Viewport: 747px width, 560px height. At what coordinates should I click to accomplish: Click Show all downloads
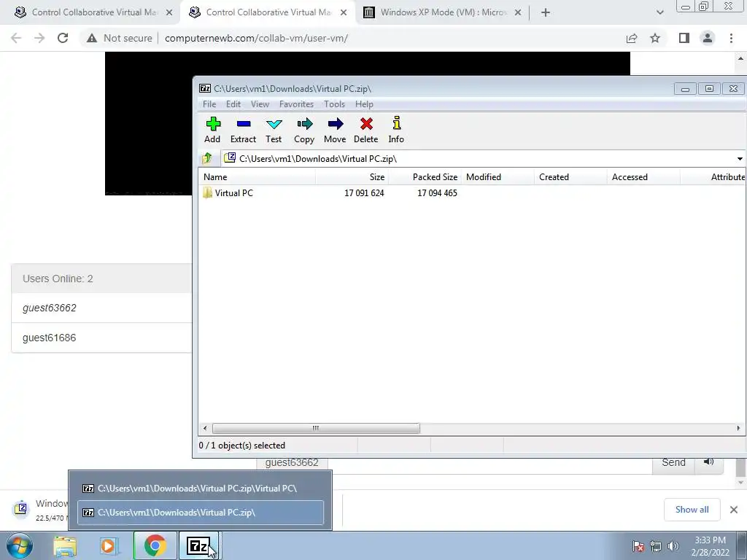click(x=692, y=510)
